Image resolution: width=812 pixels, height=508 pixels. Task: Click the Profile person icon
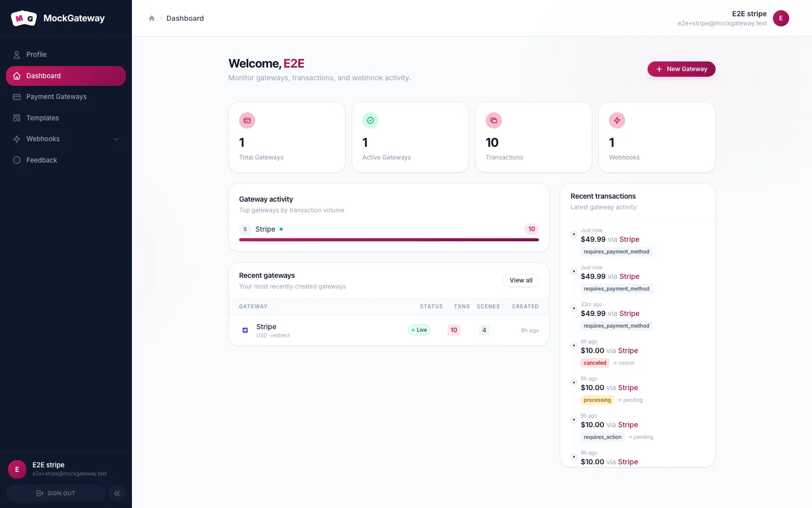pos(17,54)
